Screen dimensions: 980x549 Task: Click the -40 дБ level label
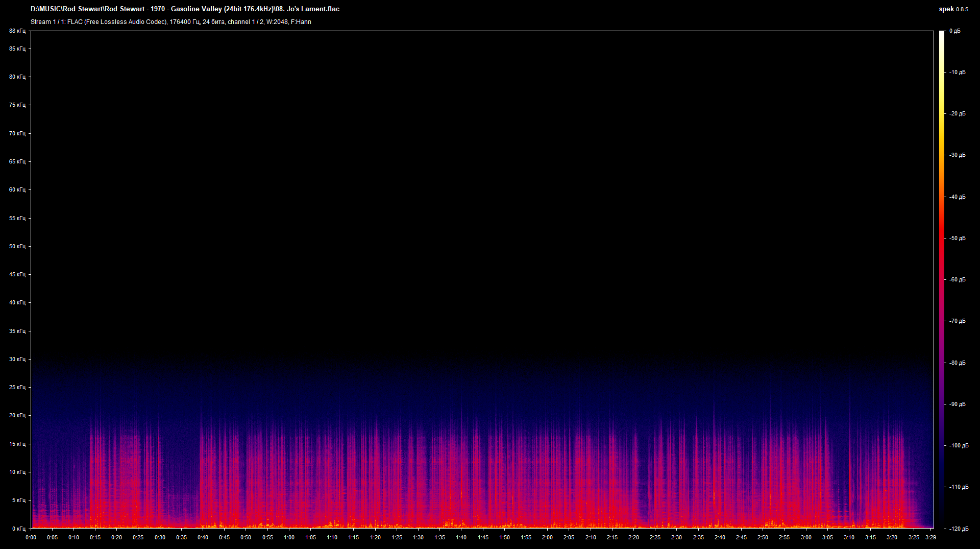(958, 197)
